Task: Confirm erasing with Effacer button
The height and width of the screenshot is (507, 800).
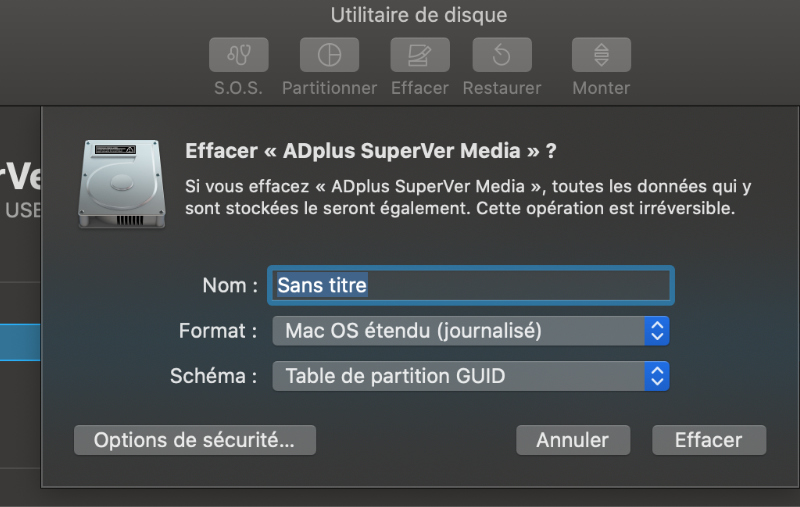Action: click(x=709, y=440)
